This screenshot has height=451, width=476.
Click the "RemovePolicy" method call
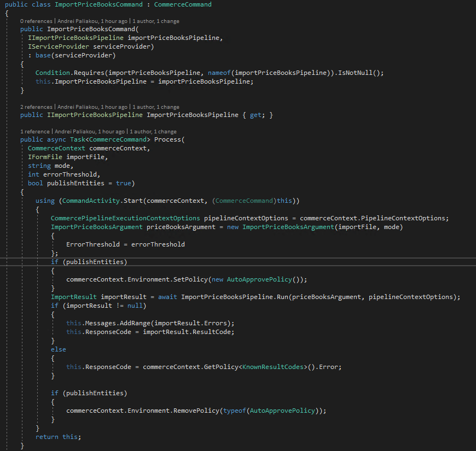196,411
